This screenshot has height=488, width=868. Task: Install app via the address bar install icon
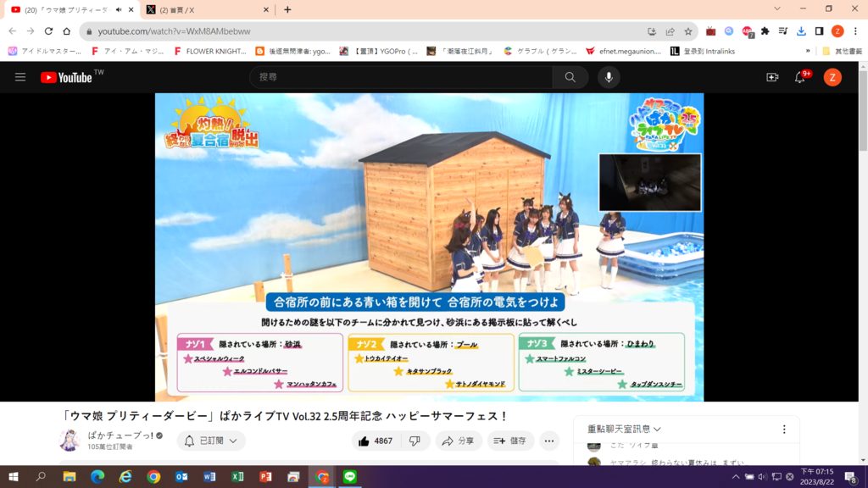tap(652, 31)
